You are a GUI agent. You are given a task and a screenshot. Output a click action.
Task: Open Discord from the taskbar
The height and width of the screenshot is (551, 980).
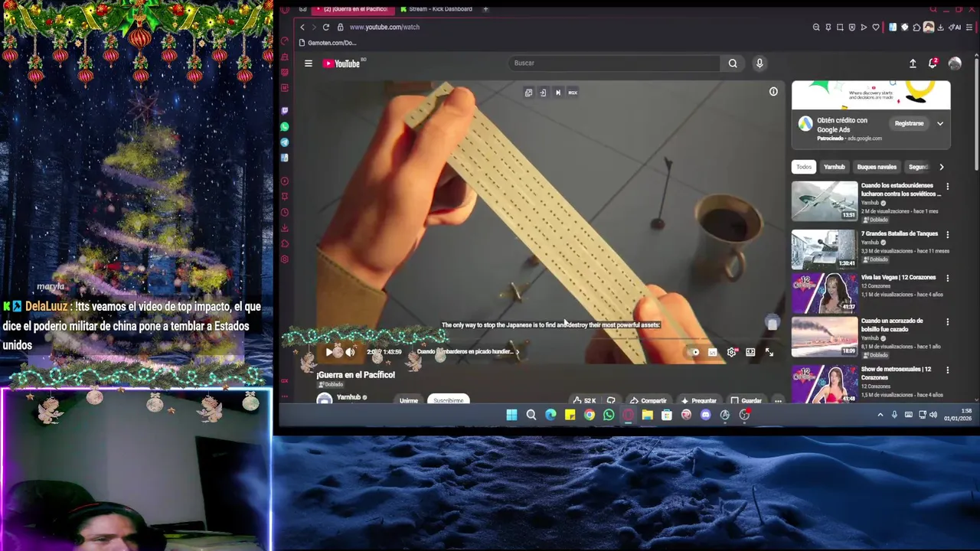tap(705, 415)
